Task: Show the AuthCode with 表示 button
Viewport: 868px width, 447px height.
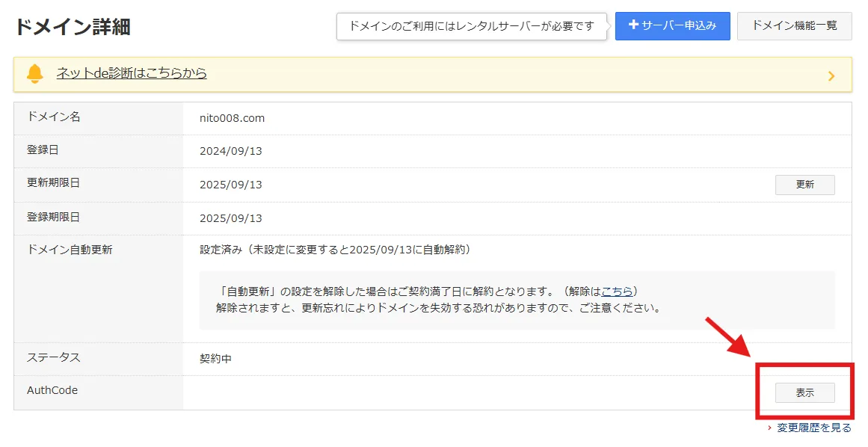Action: pos(804,392)
